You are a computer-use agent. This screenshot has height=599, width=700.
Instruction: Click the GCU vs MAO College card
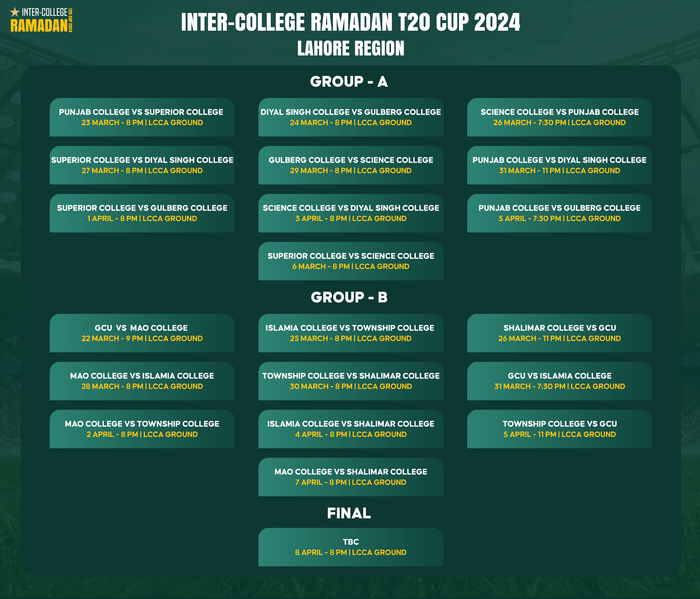coord(142,333)
